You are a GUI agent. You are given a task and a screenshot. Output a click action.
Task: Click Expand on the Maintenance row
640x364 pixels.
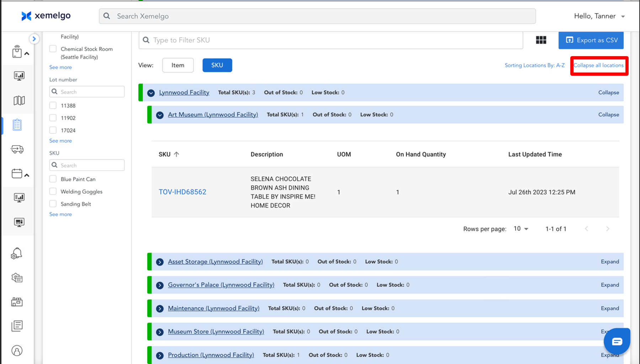pyautogui.click(x=610, y=308)
